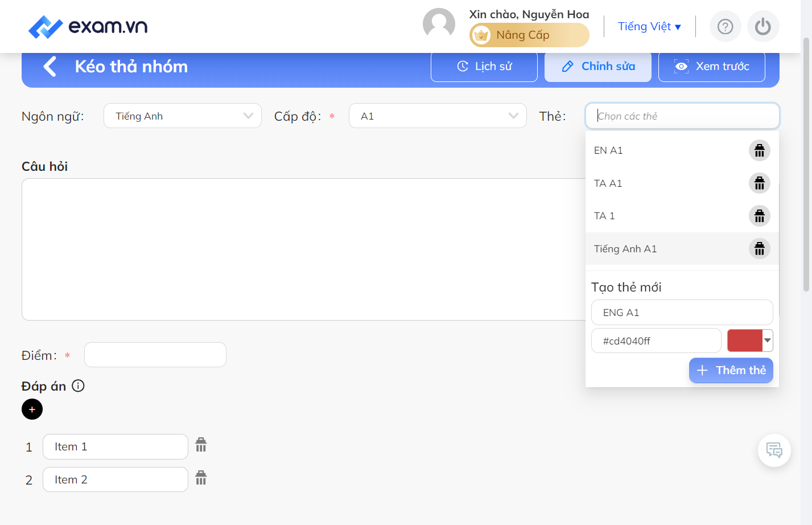Click the back arrow beside Kéo thả nhóm

point(50,67)
